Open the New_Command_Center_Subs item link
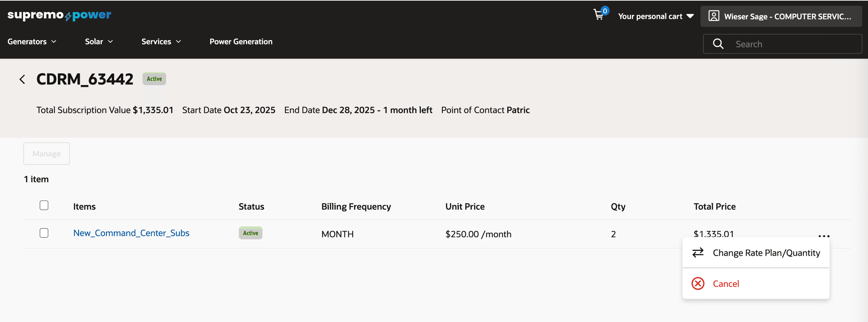The width and height of the screenshot is (868, 322). 131,233
